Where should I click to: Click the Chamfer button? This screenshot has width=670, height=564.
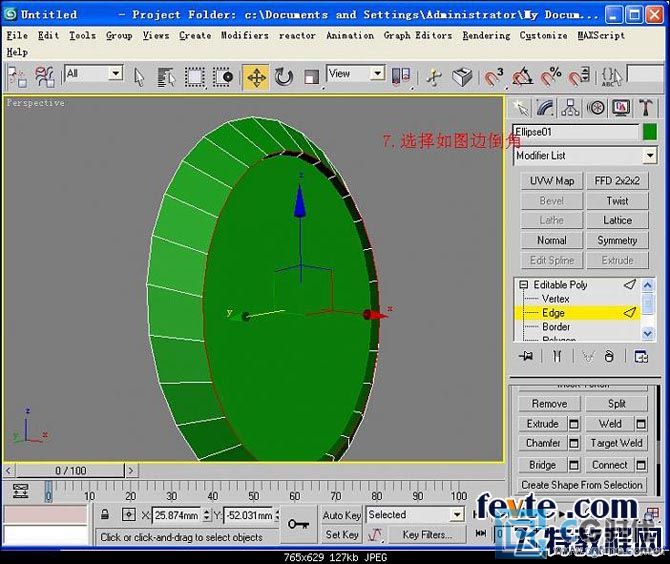pos(543,443)
